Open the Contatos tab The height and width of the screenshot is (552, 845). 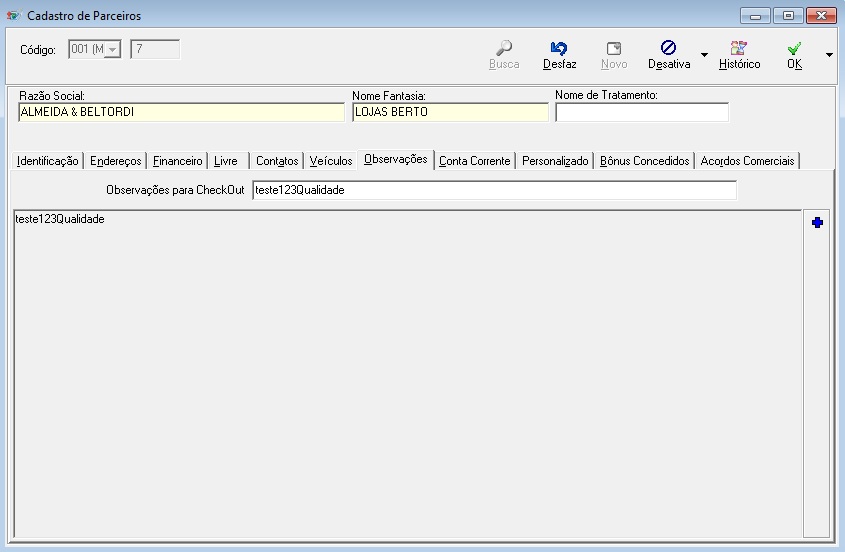pyautogui.click(x=277, y=161)
